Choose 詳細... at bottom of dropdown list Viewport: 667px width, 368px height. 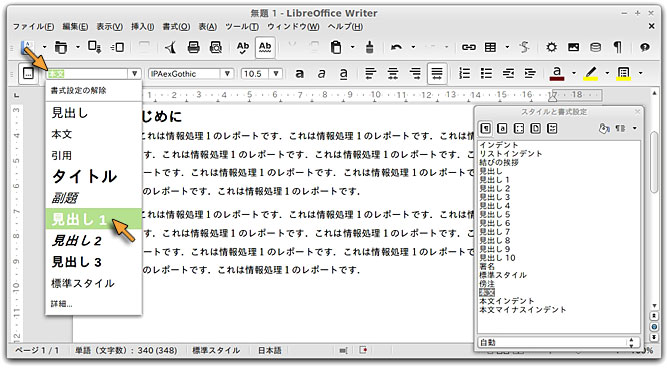pyautogui.click(x=94, y=303)
